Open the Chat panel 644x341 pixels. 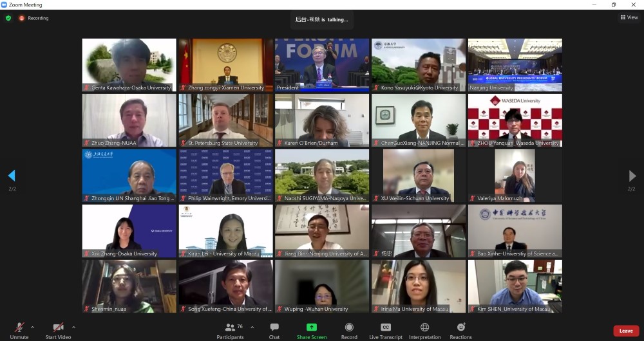point(274,328)
